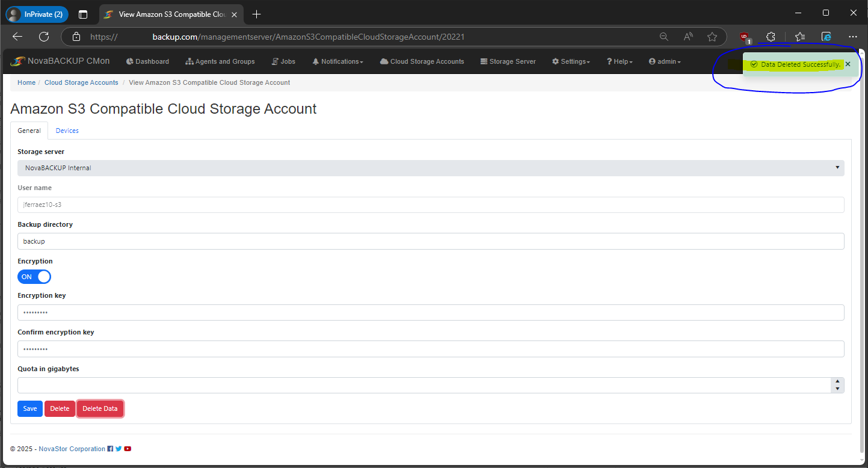Viewport: 868px width, 468px height.
Task: Click the Backup directory field
Action: [x=431, y=241]
